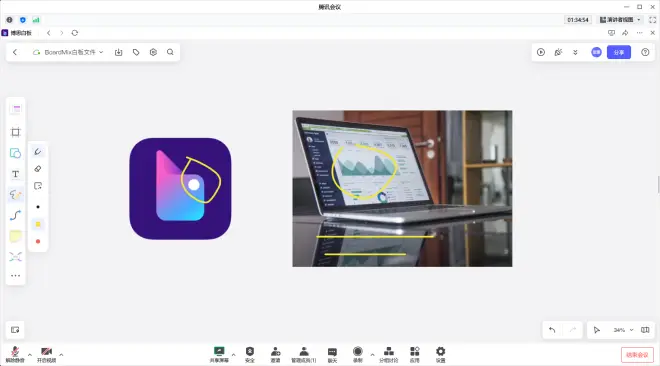Toggle the record button
660x366 pixels.
coord(358,355)
